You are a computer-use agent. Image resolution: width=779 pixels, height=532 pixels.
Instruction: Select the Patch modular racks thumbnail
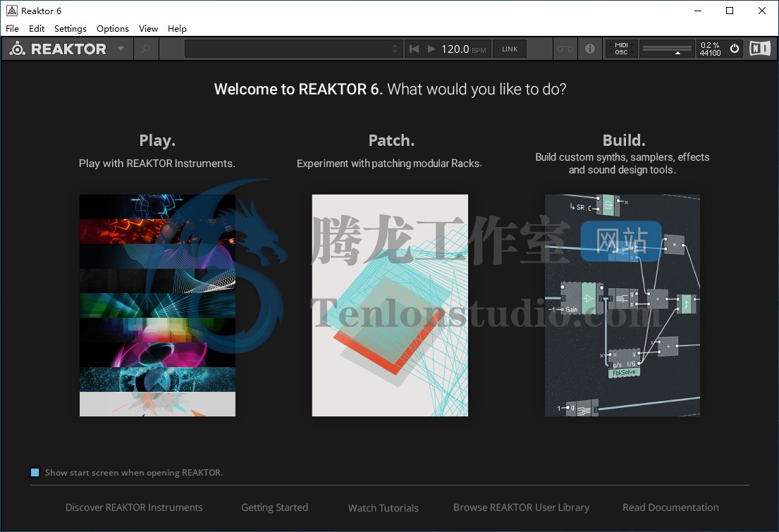point(390,305)
